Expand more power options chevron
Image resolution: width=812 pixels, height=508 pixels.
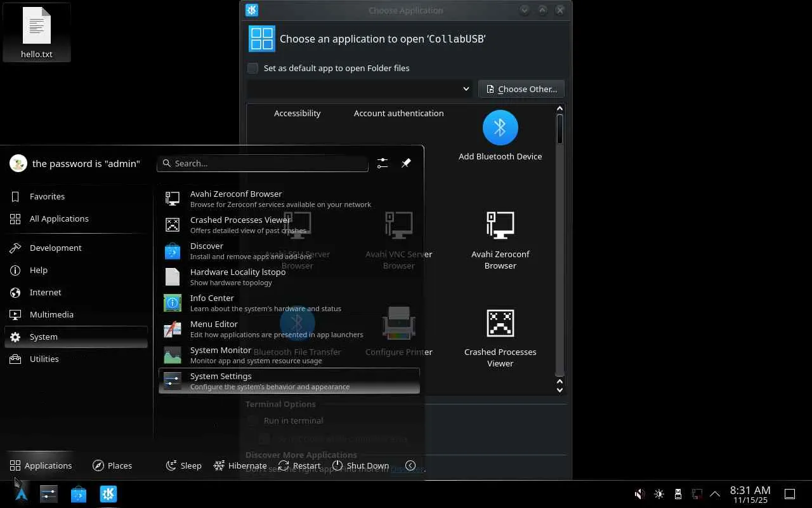(410, 465)
